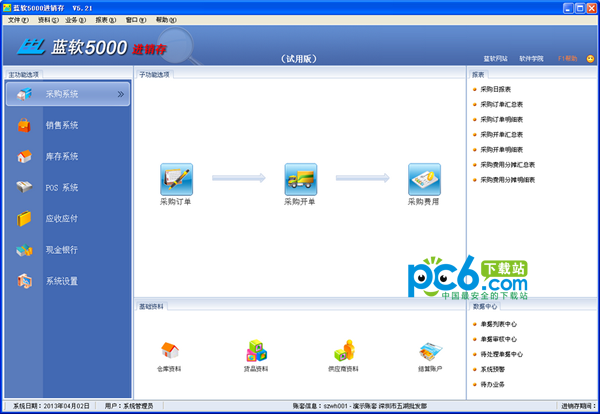Viewport: 600px width, 414px height.
Task: Open 采购开单明细表 report
Action: [502, 150]
